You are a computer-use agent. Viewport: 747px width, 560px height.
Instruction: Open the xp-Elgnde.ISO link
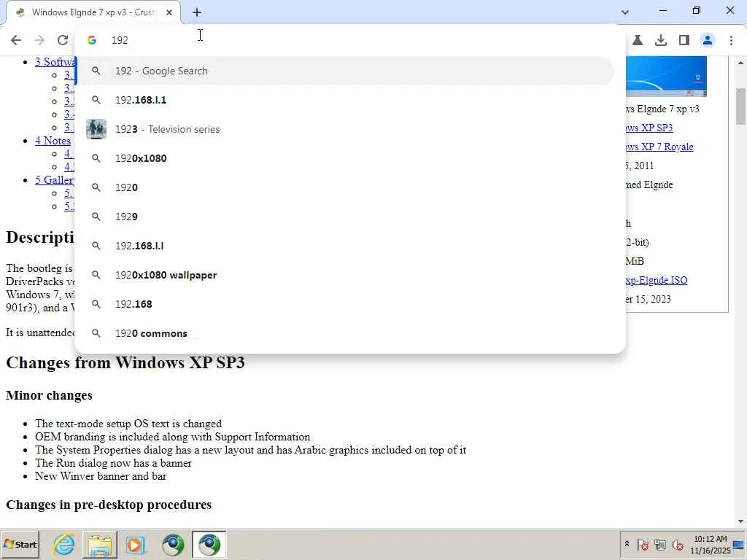(657, 280)
